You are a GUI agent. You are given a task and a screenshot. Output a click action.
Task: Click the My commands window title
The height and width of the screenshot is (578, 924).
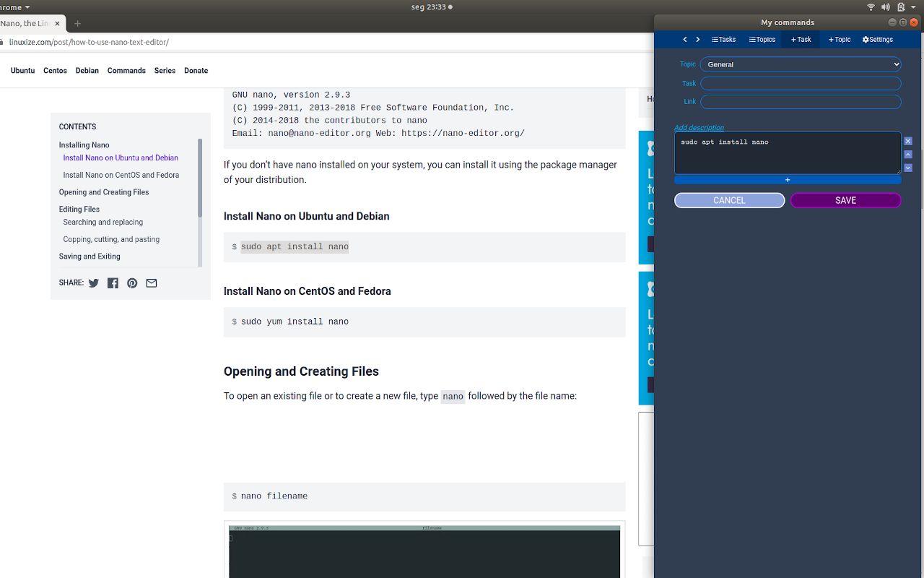point(788,22)
